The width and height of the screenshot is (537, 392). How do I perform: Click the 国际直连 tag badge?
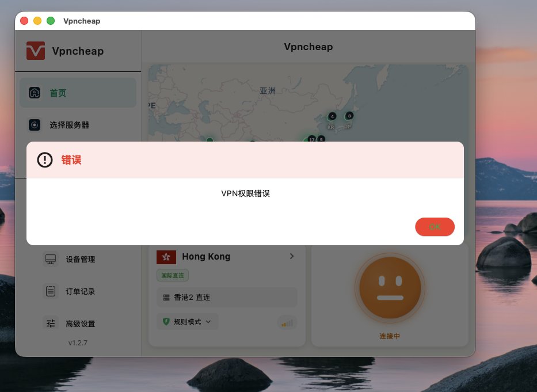point(173,276)
